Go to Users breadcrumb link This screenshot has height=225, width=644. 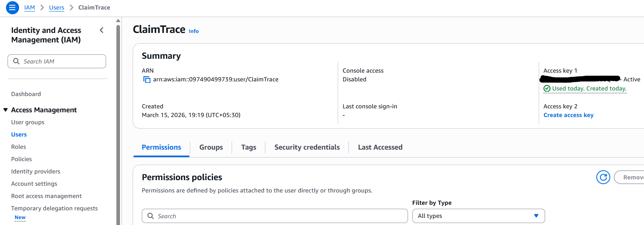coord(56,8)
